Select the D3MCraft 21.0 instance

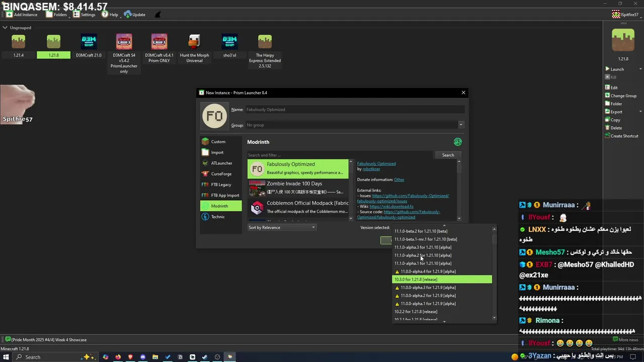(x=89, y=46)
